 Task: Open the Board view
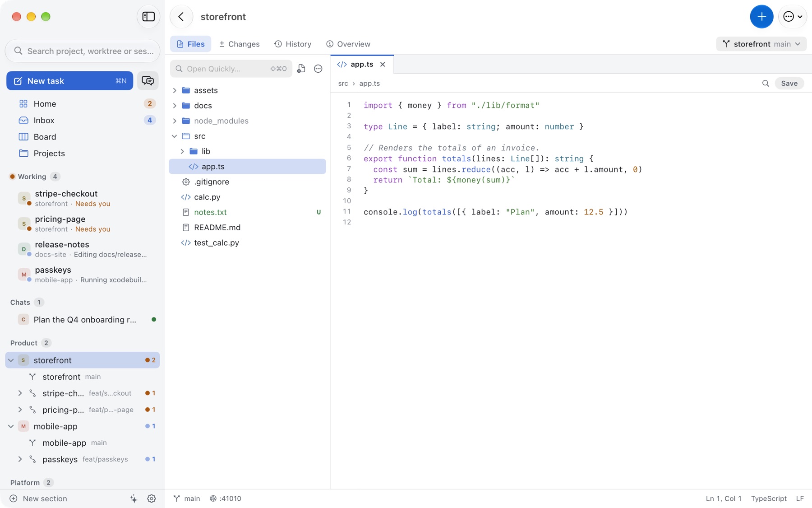point(83,137)
